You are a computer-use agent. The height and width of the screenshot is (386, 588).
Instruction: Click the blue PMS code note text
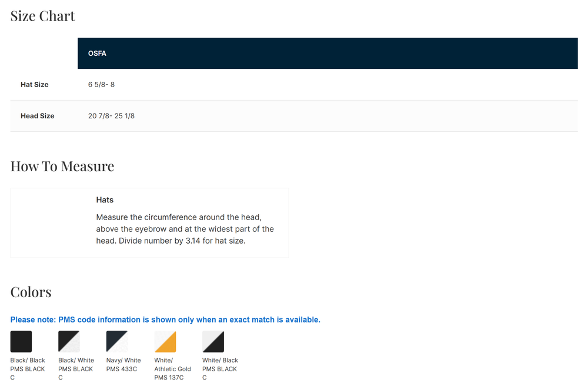point(165,320)
